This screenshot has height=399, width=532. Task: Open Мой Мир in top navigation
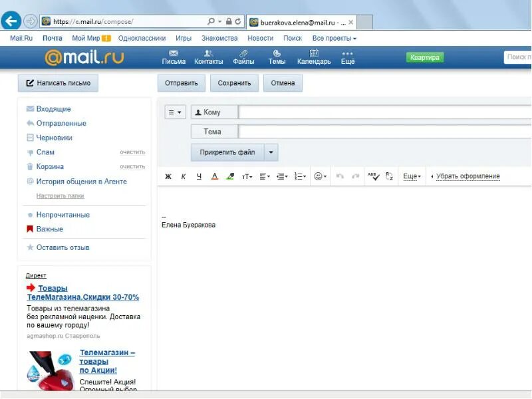[86, 38]
